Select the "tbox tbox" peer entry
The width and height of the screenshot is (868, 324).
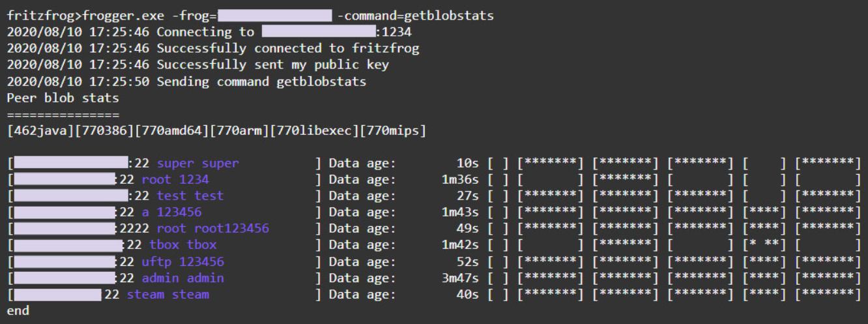[x=182, y=245]
